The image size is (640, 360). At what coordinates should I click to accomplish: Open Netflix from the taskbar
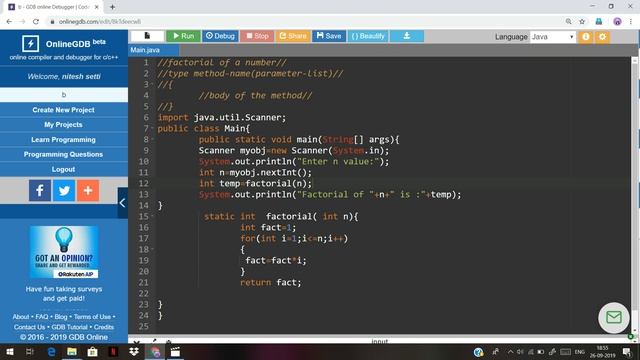pyautogui.click(x=113, y=351)
